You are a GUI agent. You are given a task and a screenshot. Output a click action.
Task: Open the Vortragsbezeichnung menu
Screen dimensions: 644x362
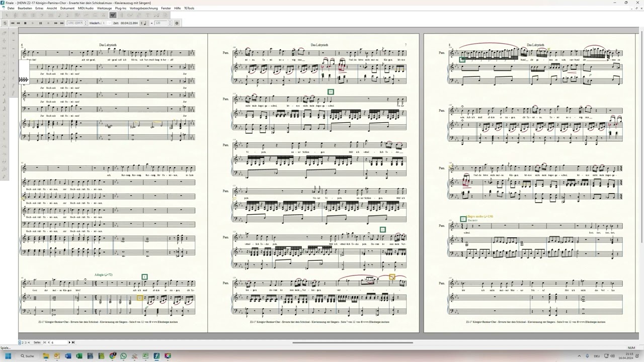tap(143, 9)
